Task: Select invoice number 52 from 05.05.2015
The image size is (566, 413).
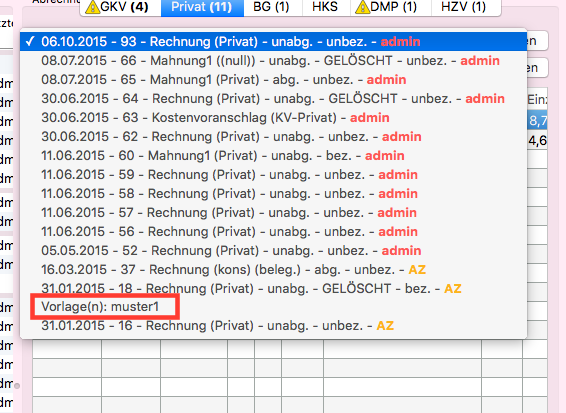Action: pyautogui.click(x=273, y=251)
